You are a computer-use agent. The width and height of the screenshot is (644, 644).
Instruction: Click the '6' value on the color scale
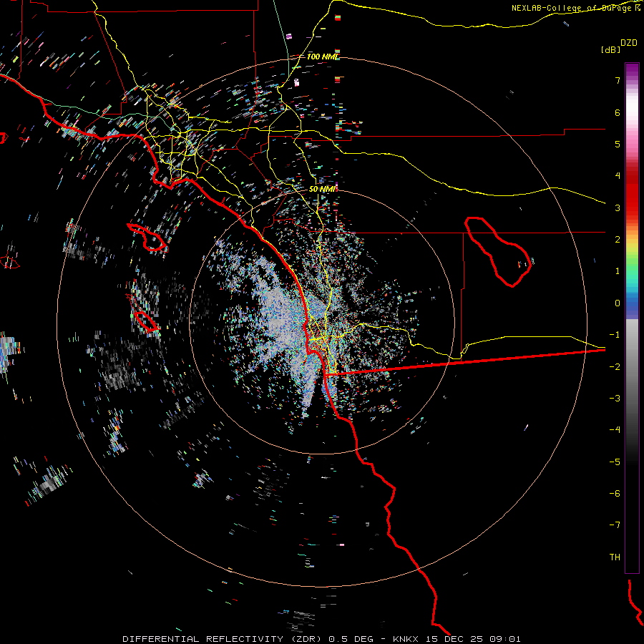(x=618, y=112)
